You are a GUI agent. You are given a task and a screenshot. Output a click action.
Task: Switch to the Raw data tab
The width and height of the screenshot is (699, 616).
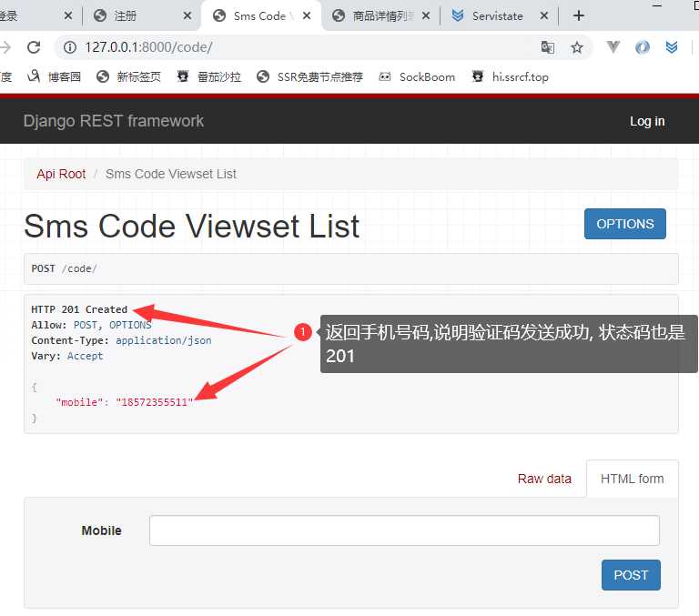point(544,479)
